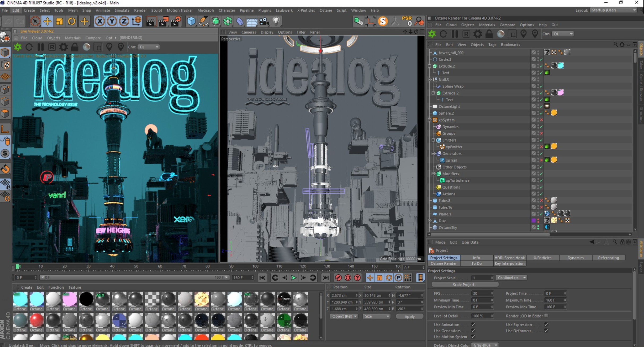Screen dimensions: 644x347
Task: Enable Render LOD in Editor checkbox
Action: (x=546, y=316)
